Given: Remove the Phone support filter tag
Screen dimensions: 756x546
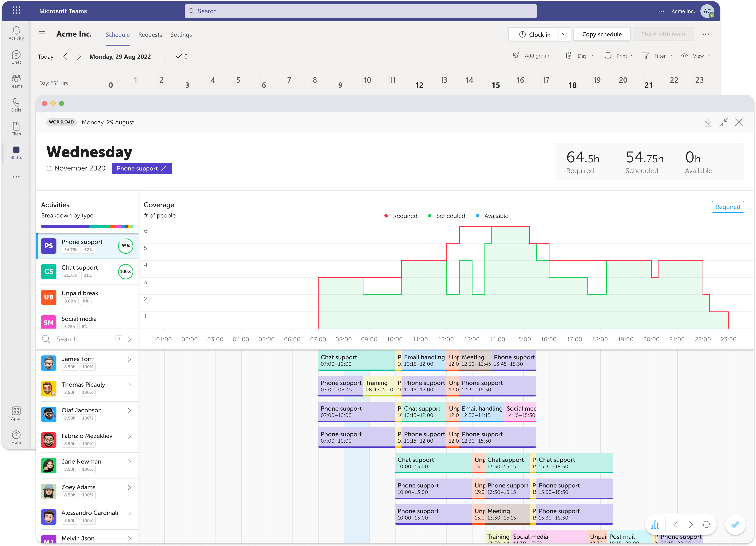Looking at the screenshot, I should [164, 169].
